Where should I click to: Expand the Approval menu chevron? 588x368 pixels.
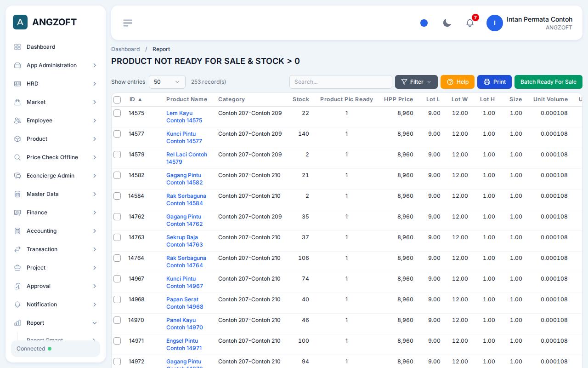click(95, 286)
